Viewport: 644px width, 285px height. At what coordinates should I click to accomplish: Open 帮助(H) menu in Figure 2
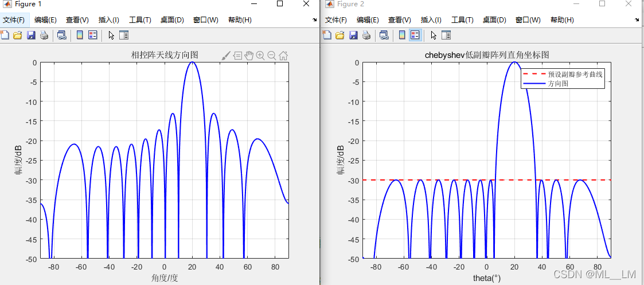pyautogui.click(x=562, y=20)
